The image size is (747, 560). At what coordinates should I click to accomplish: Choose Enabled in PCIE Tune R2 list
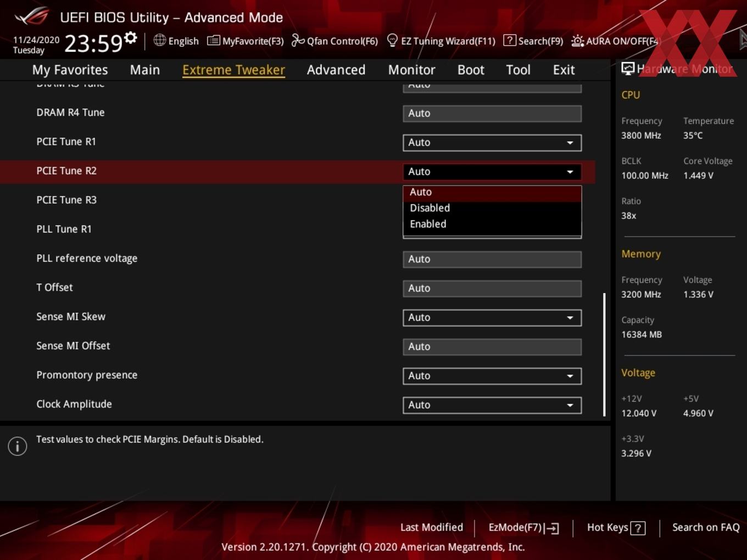point(492,224)
